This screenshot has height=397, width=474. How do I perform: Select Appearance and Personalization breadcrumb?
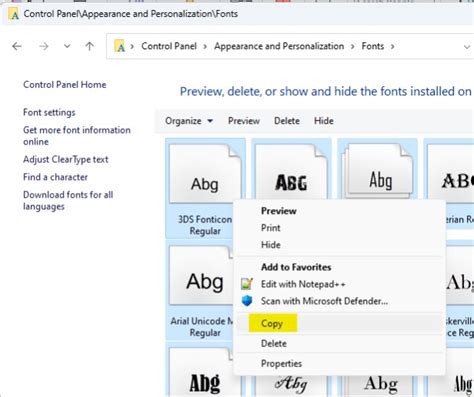click(279, 46)
